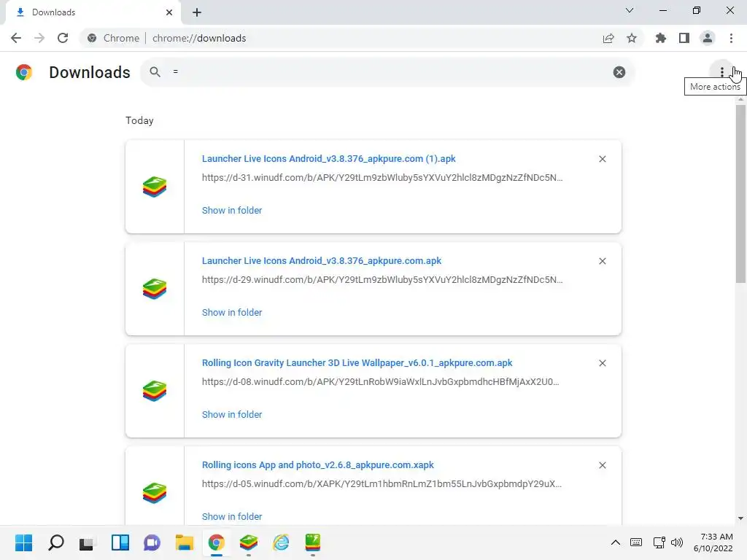The width and height of the screenshot is (747, 560).
Task: Remove Rolling icons App and photo from list
Action: pyautogui.click(x=603, y=465)
